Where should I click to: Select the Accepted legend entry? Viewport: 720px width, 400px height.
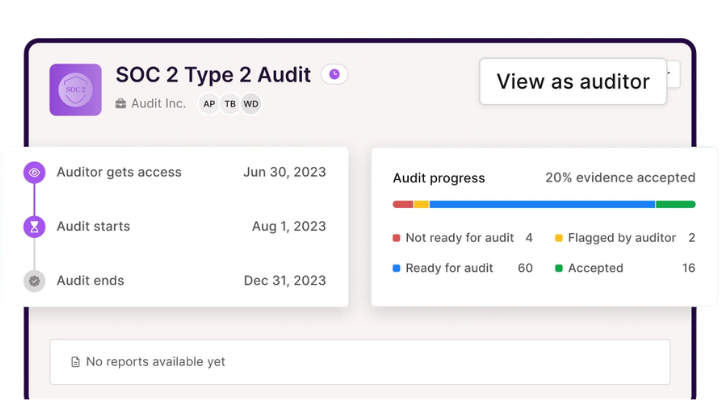click(x=595, y=268)
